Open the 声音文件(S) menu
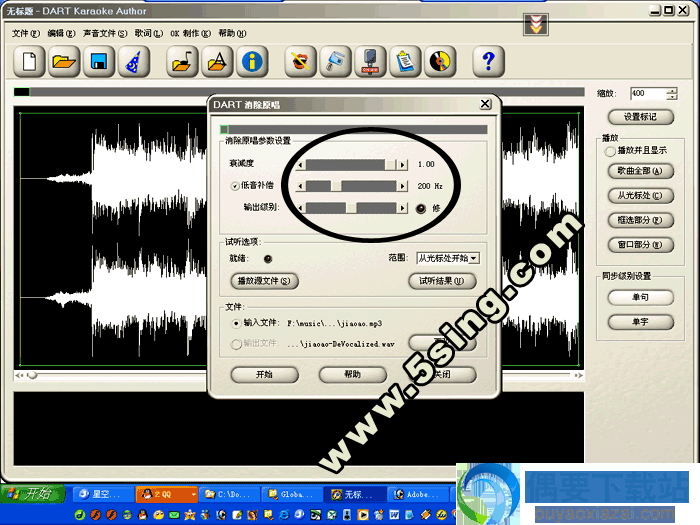Screen dimensions: 700x525 [x=105, y=33]
